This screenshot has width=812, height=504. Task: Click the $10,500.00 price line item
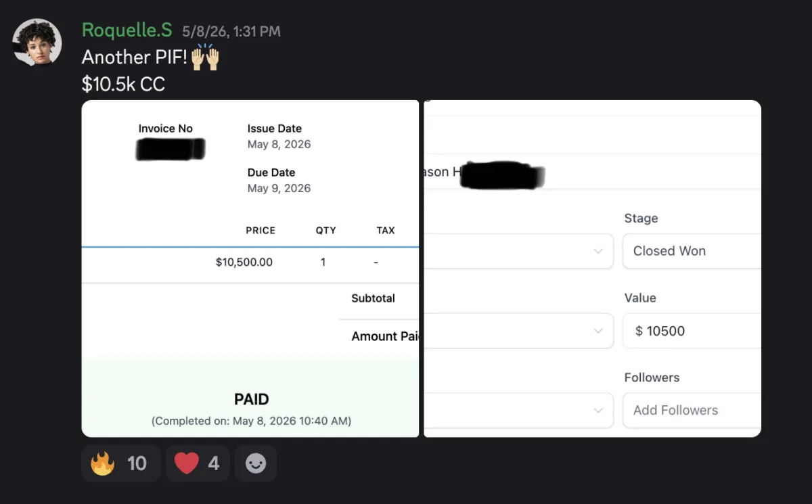[244, 262]
